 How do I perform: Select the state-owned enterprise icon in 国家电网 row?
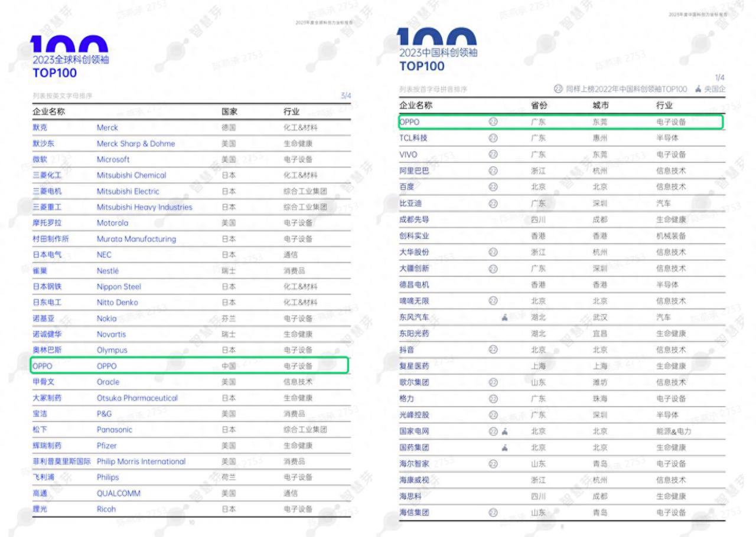pyautogui.click(x=504, y=431)
